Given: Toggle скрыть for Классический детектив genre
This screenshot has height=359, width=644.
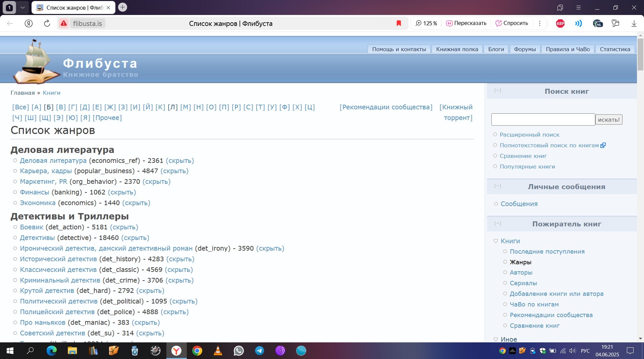Looking at the screenshot, I should click(x=179, y=270).
